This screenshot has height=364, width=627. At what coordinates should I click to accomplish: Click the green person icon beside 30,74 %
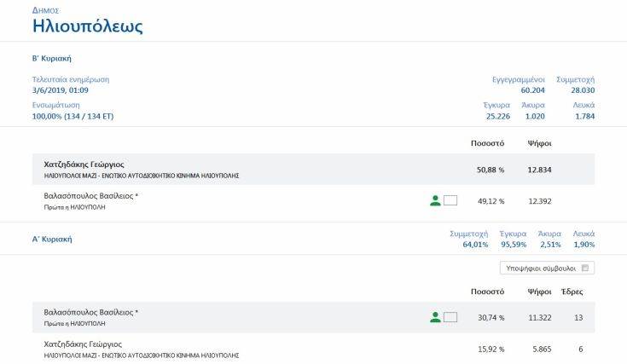click(435, 317)
